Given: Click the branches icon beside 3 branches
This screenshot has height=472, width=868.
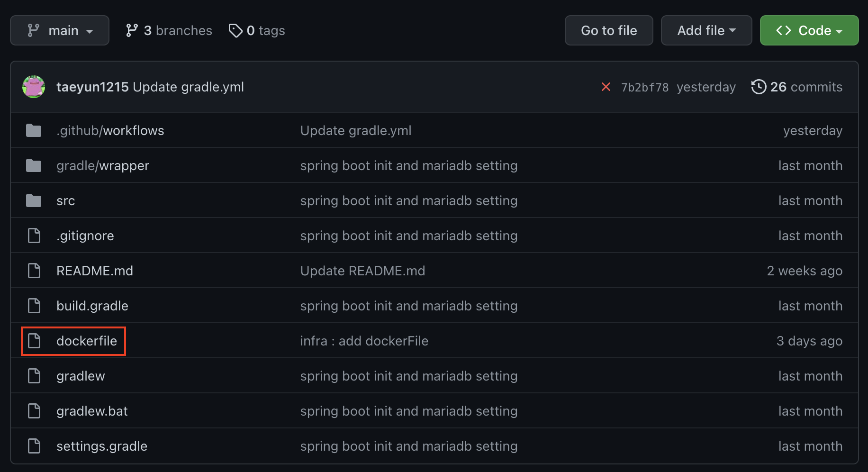Looking at the screenshot, I should 132,30.
